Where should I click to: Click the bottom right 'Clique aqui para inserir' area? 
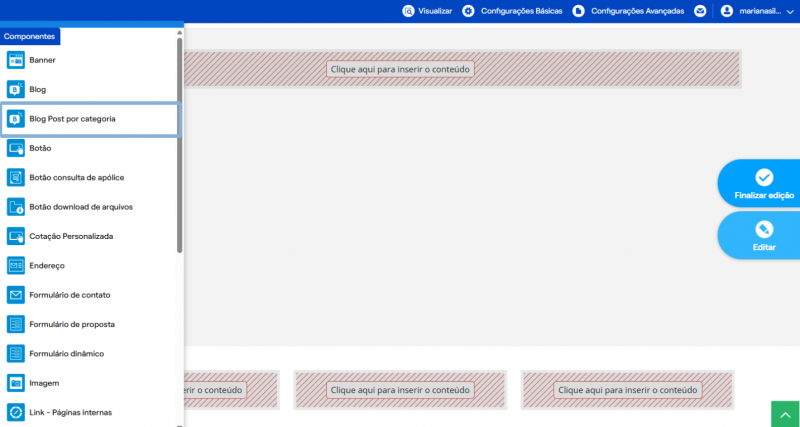(628, 390)
